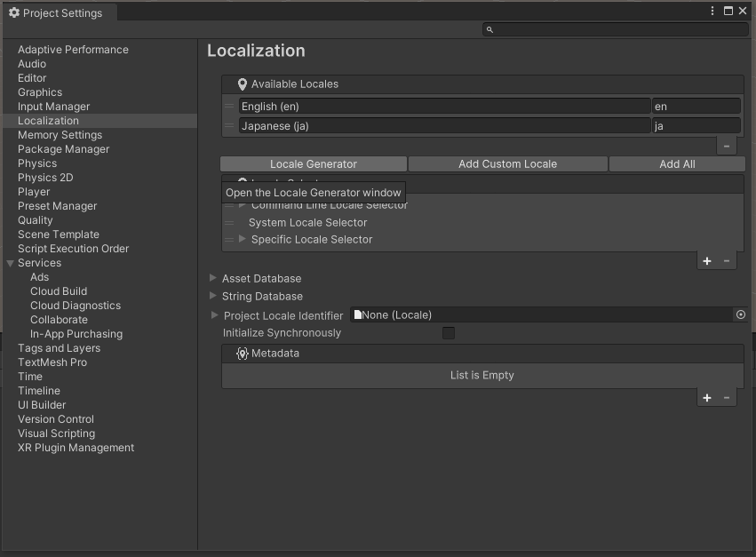756x557 pixels.
Task: Collapse the Services tree group
Action: coord(10,263)
